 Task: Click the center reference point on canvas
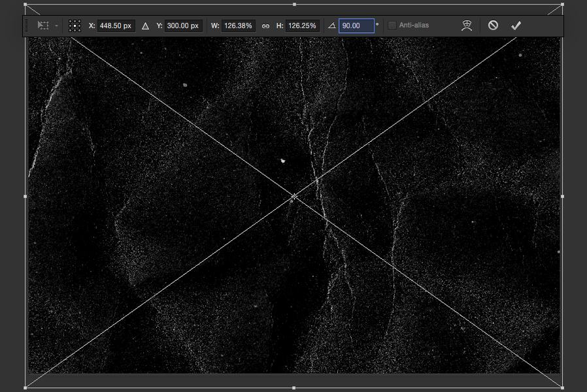294,196
